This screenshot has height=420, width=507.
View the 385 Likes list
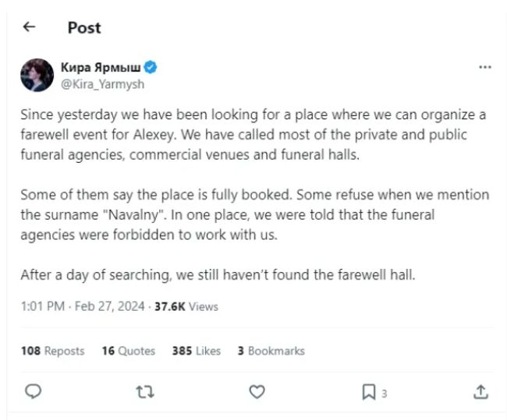[197, 351]
